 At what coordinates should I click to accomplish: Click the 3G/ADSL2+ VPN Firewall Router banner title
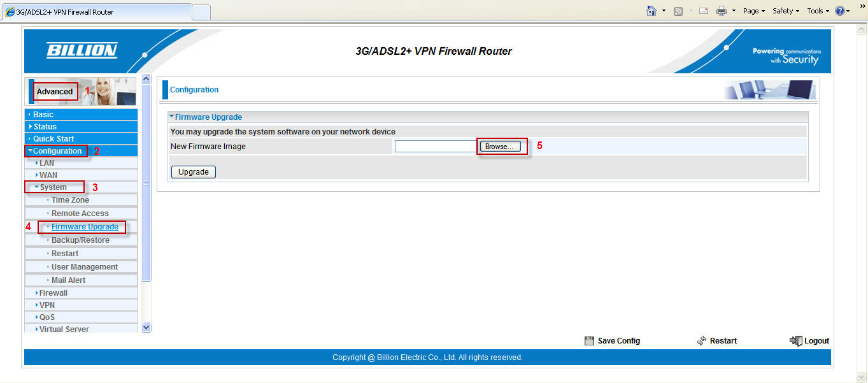tap(434, 51)
